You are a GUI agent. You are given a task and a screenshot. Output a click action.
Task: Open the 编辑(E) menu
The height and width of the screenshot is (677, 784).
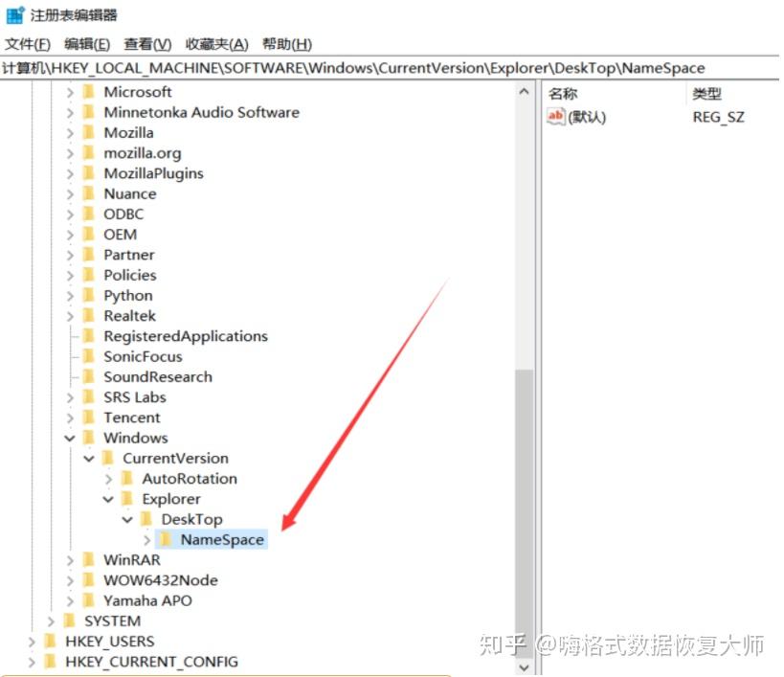pos(87,44)
